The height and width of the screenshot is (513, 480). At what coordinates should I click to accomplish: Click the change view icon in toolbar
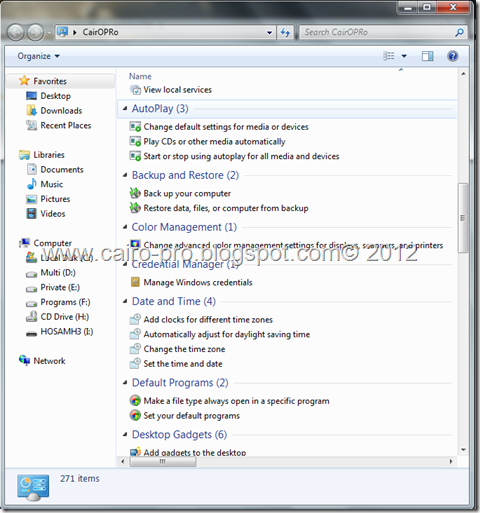click(x=389, y=56)
